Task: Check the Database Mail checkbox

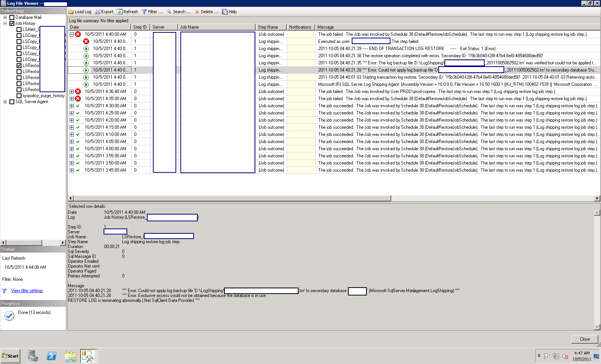Action: [12, 17]
